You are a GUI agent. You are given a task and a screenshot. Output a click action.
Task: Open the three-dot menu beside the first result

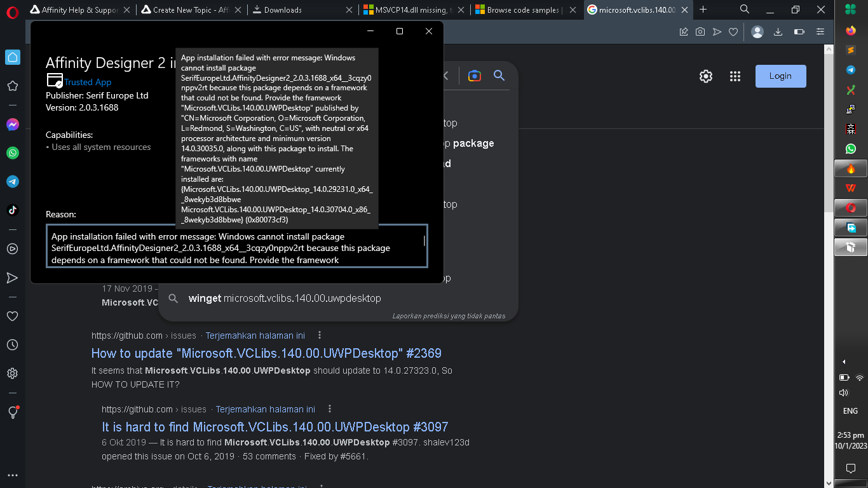pos(320,335)
